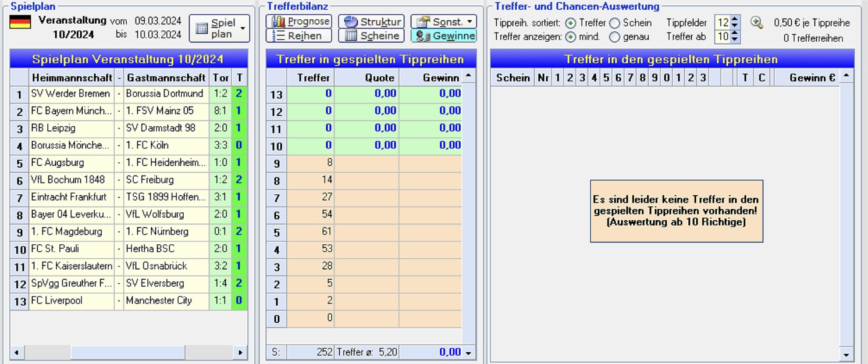Open the Spielplan dropdown button
This screenshot has width=868, height=364.
click(x=219, y=28)
